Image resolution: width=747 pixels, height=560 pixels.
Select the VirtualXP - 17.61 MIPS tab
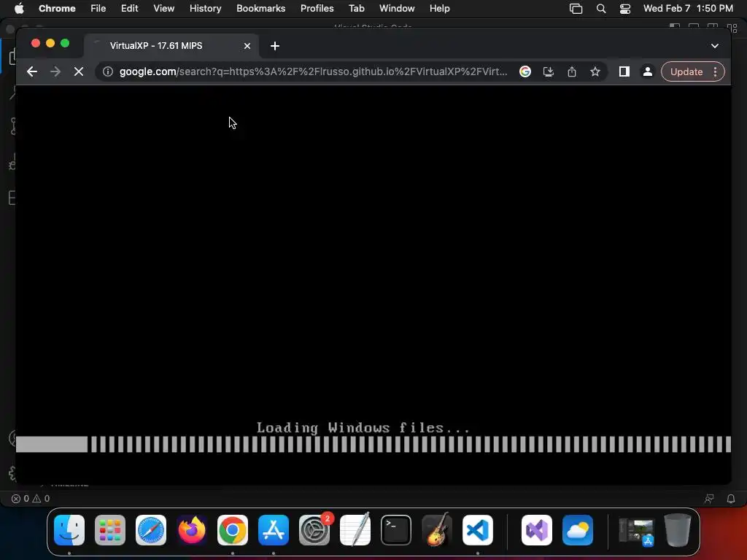(171, 46)
